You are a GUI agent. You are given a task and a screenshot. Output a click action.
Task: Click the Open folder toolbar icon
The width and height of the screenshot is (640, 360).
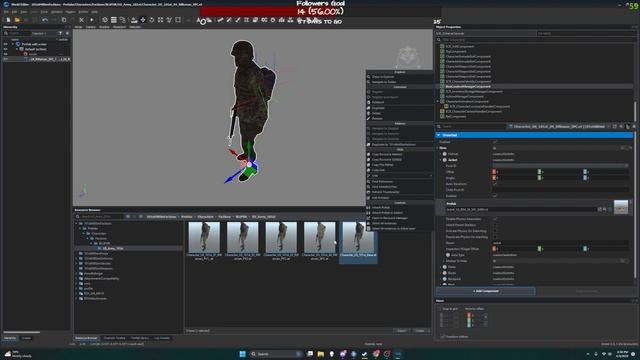[x=17, y=20]
